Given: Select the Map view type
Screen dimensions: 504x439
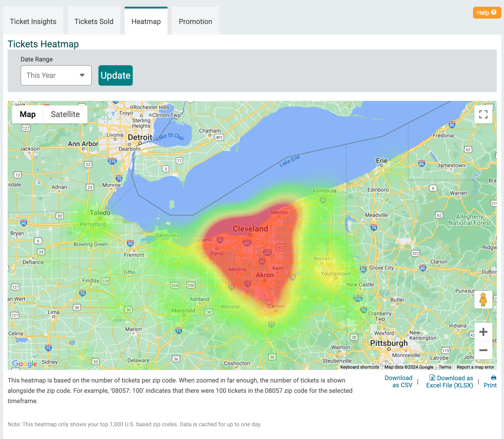Looking at the screenshot, I should (x=28, y=114).
